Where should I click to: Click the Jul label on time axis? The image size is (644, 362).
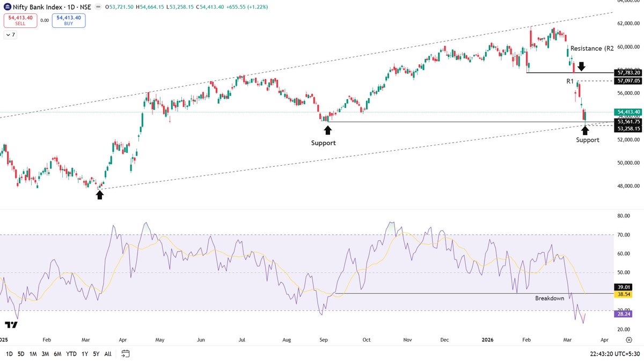[x=242, y=340]
